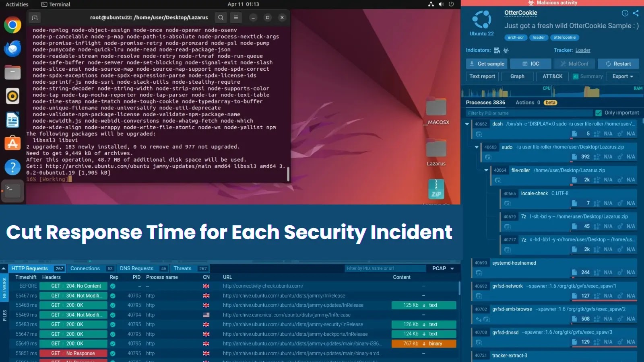
Task: Click the Get sample button
Action: coord(487,64)
